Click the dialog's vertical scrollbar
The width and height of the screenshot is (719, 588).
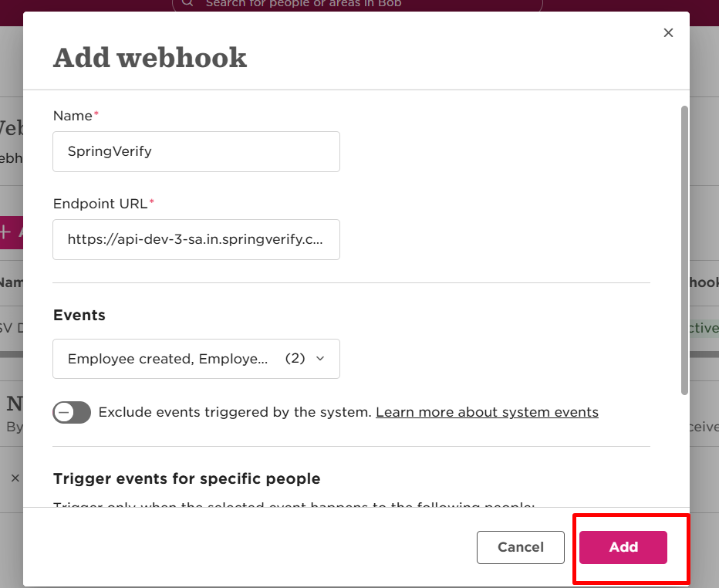[684, 250]
